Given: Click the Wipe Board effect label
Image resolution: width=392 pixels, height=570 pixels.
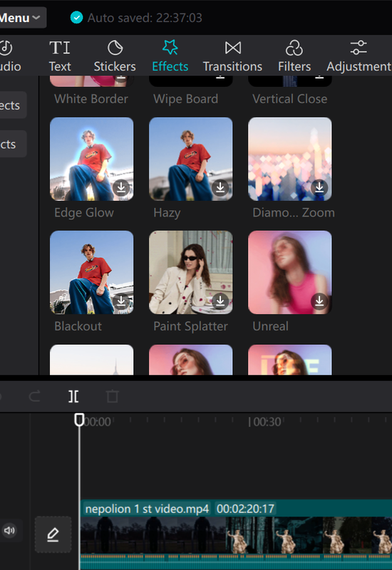Looking at the screenshot, I should click(186, 99).
